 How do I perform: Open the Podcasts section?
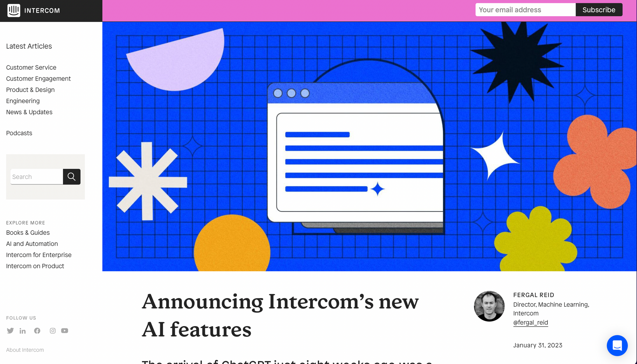tap(19, 132)
